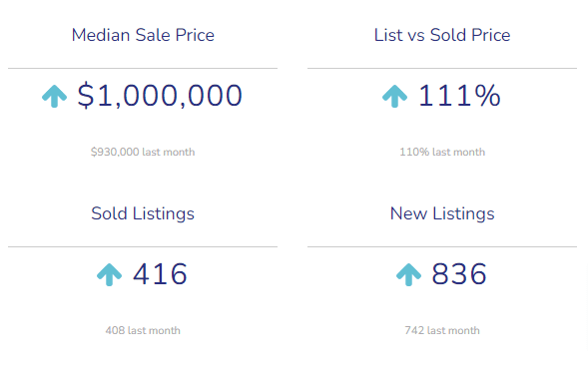Click the 836 new listings number
This screenshot has width=588, height=378.
point(459,274)
